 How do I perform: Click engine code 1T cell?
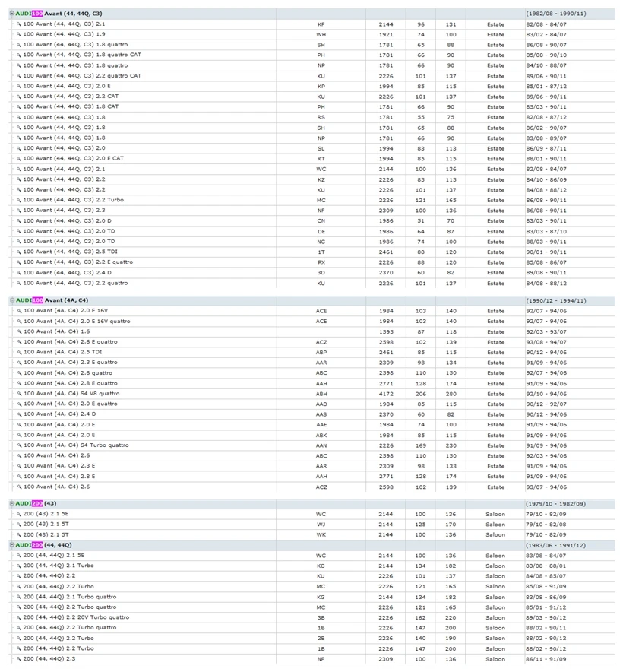point(321,252)
